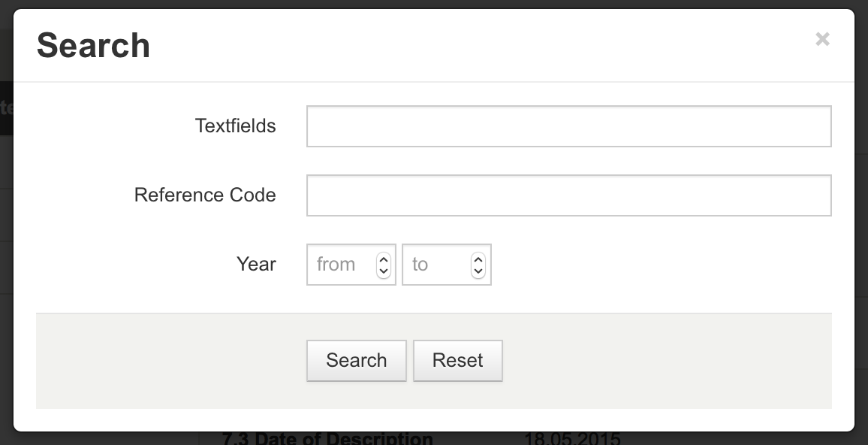Click the Reference Code label
The height and width of the screenshot is (445, 868).
pyautogui.click(x=205, y=195)
